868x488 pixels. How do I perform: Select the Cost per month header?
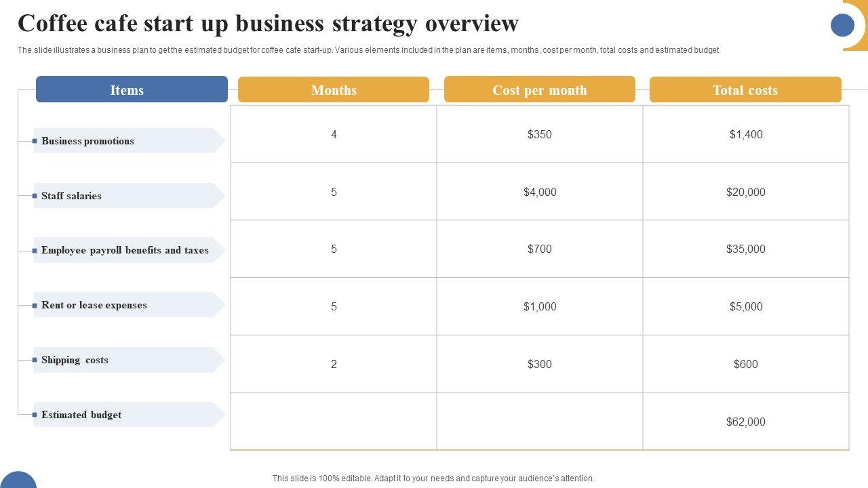(540, 89)
